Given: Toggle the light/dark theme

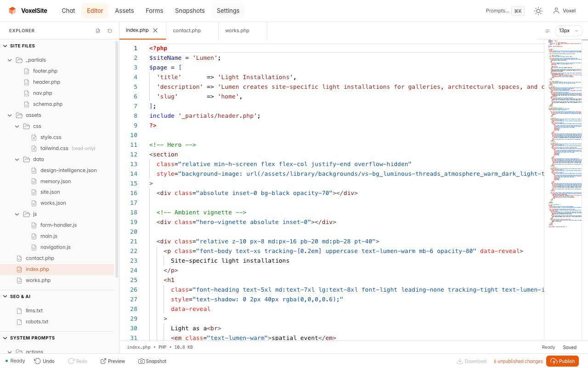Looking at the screenshot, I should tap(538, 11).
